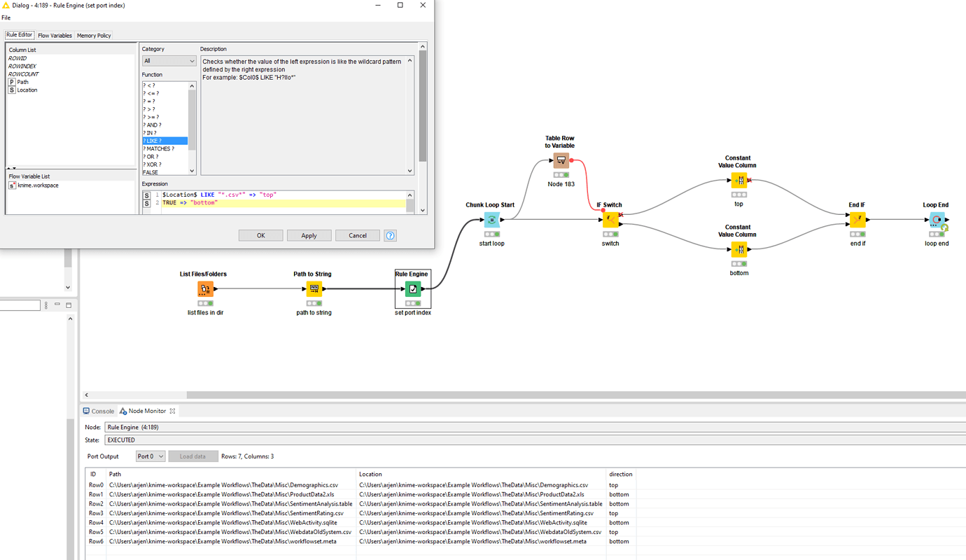Select the '? MATCHES ?' function in list

coord(159,149)
